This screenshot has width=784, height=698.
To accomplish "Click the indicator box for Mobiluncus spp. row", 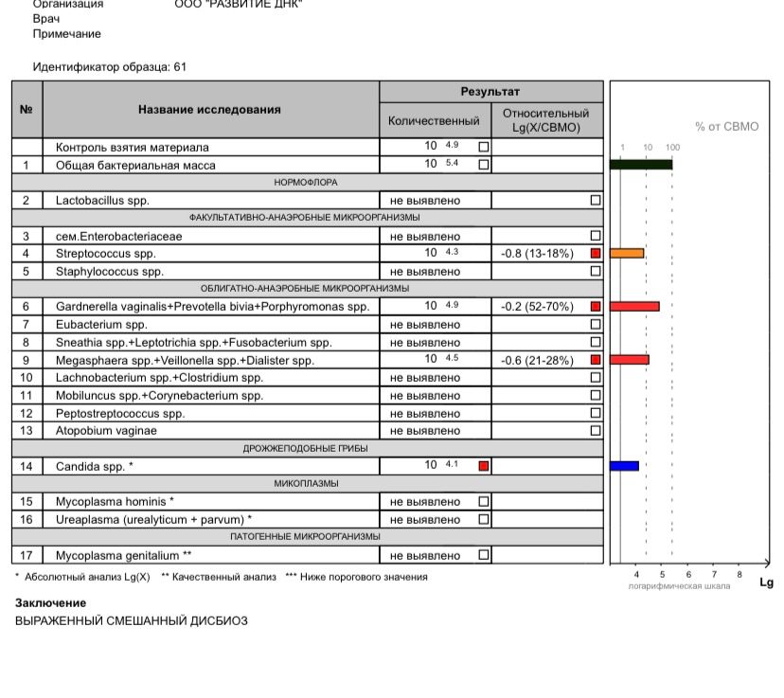I will (x=596, y=395).
